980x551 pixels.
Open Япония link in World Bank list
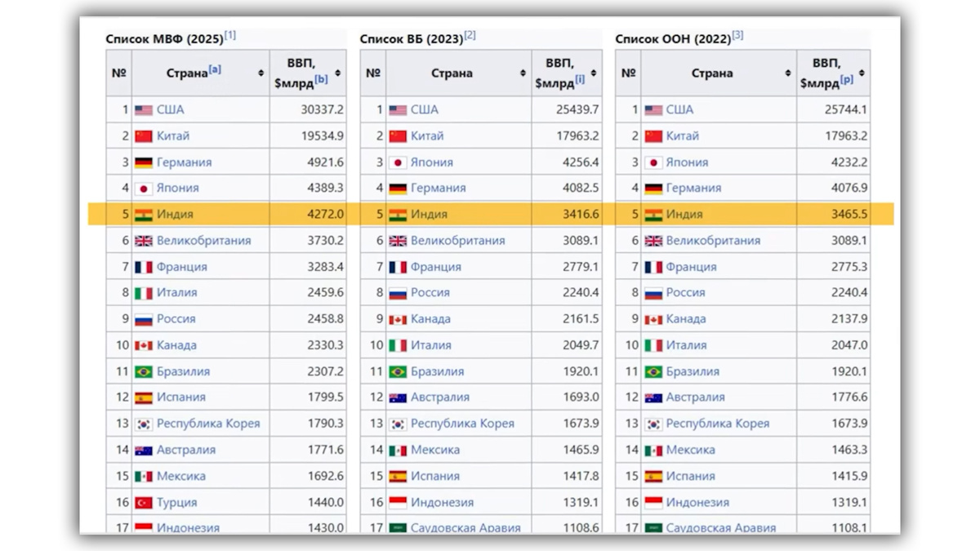(x=432, y=162)
